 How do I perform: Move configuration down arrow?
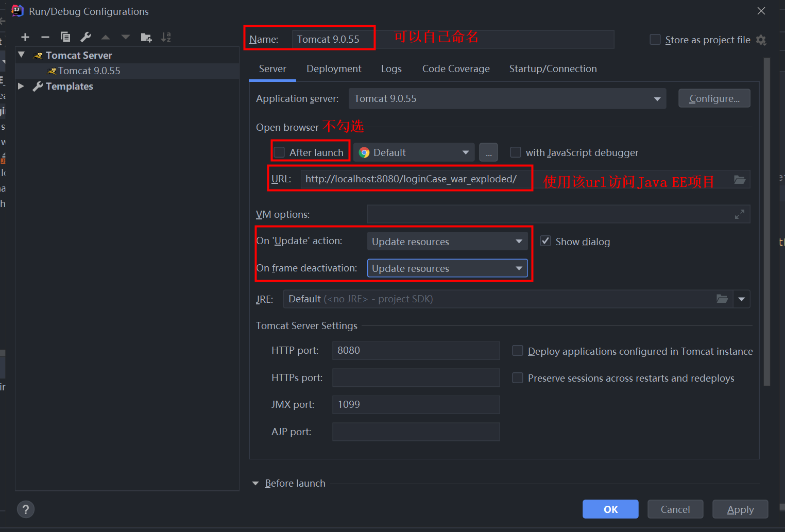pyautogui.click(x=126, y=37)
